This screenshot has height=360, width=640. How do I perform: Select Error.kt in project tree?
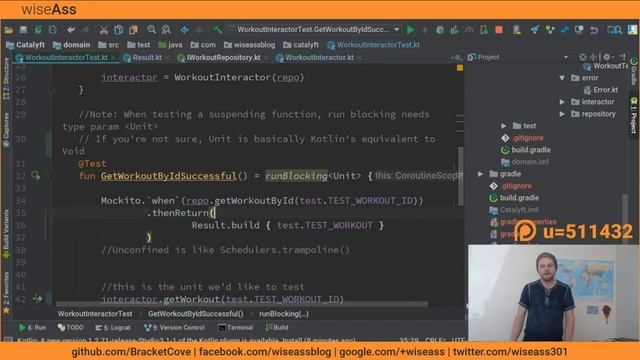(x=600, y=90)
